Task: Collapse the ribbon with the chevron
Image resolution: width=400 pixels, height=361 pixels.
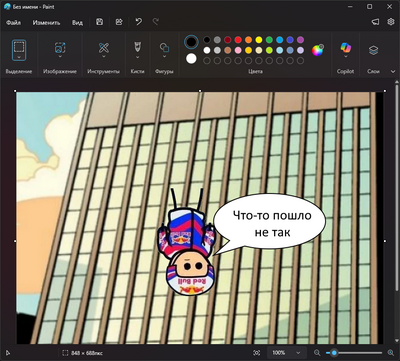Action: 393,71
